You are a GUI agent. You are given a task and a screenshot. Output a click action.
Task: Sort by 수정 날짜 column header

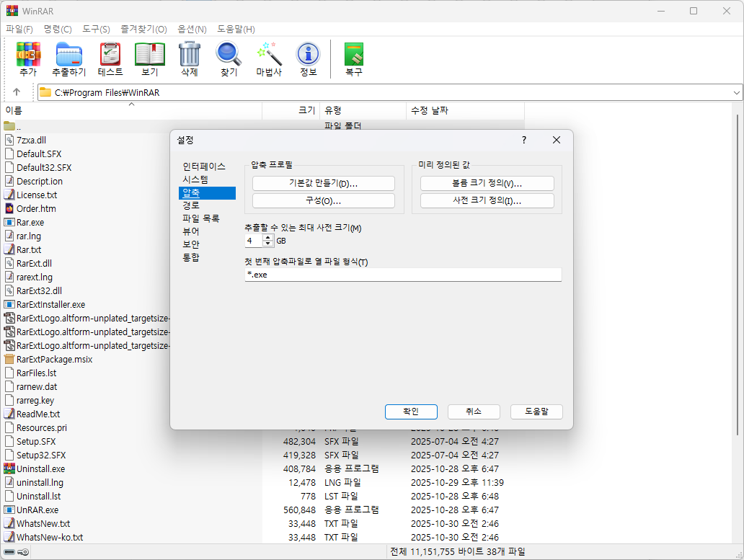(466, 110)
